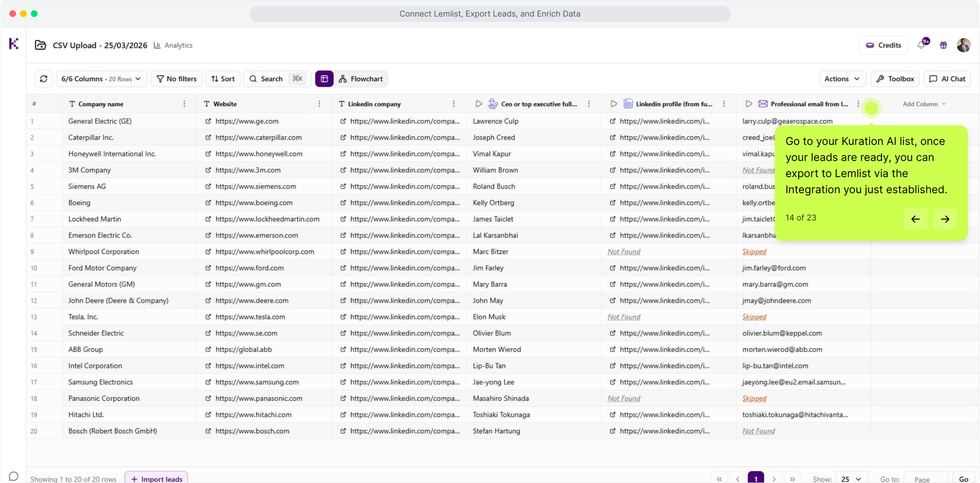The height and width of the screenshot is (483, 980).
Task: Refresh the table with the reload icon
Action: click(44, 79)
